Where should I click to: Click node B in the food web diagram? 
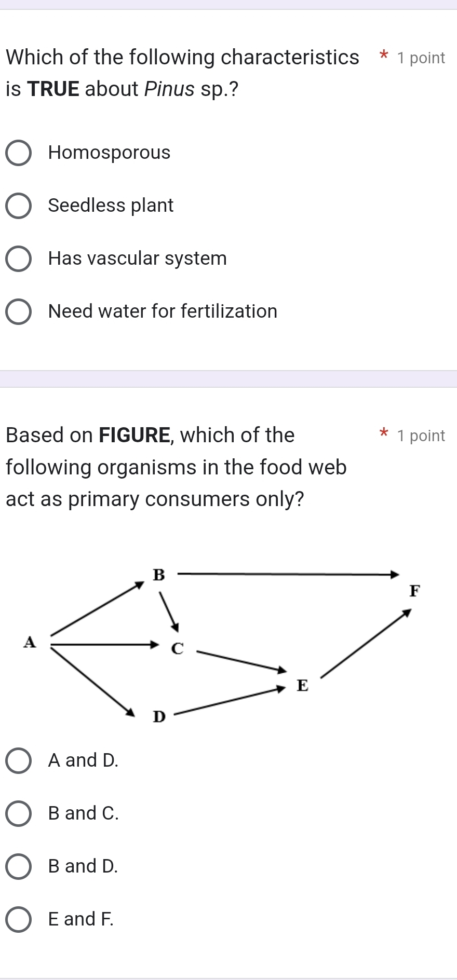coord(159,575)
